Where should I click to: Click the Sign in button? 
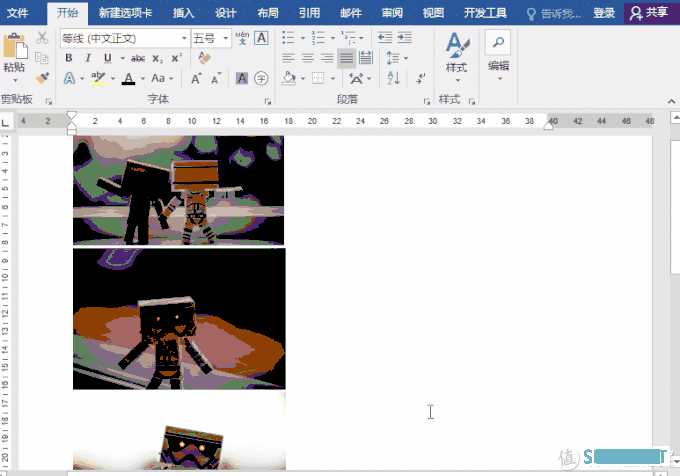(604, 13)
